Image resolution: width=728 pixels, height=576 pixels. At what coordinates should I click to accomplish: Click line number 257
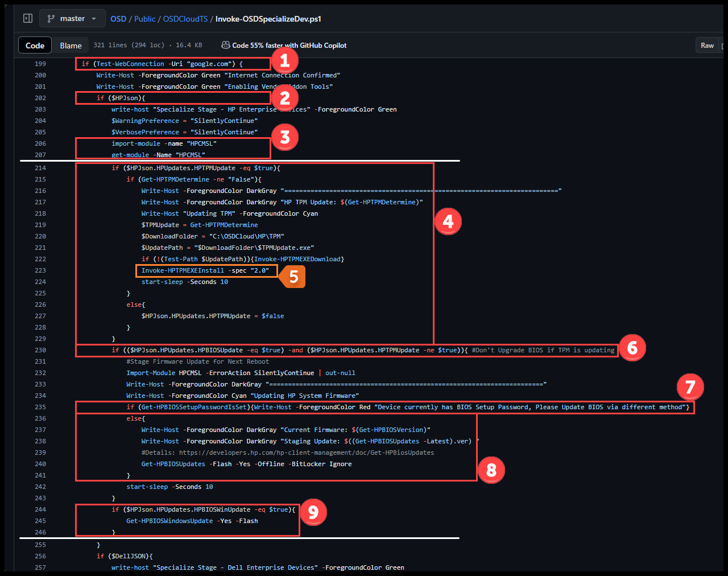point(40,567)
